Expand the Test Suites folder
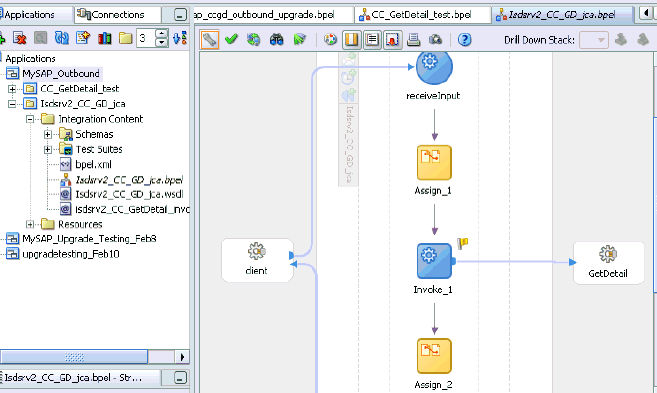The width and height of the screenshot is (657, 393). pos(48,150)
